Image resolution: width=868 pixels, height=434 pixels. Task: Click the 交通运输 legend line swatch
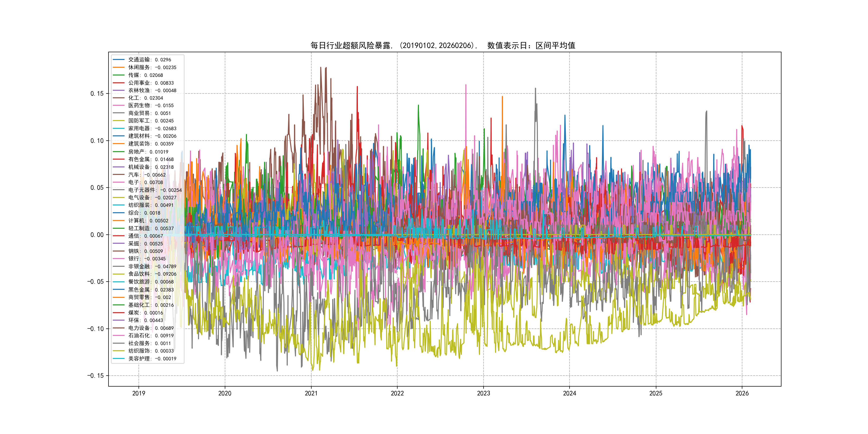tap(119, 60)
